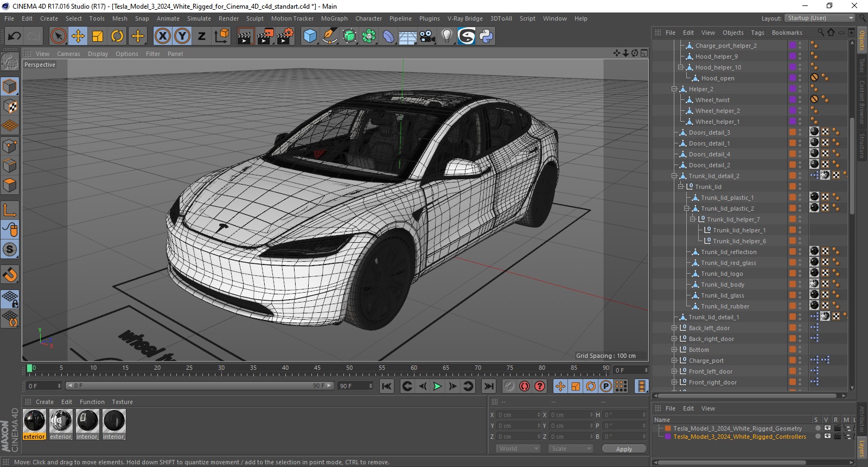Open the Spline pen tool
This screenshot has height=467, width=868.
(329, 36)
